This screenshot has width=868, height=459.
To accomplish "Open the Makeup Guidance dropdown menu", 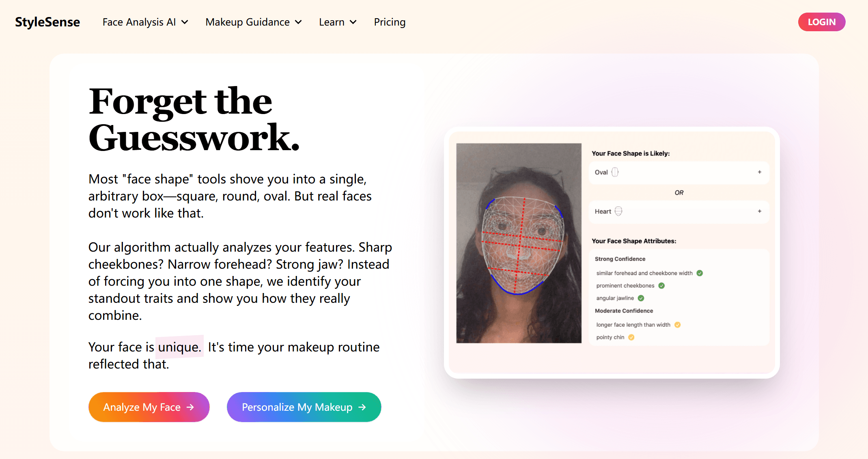I will click(x=253, y=22).
